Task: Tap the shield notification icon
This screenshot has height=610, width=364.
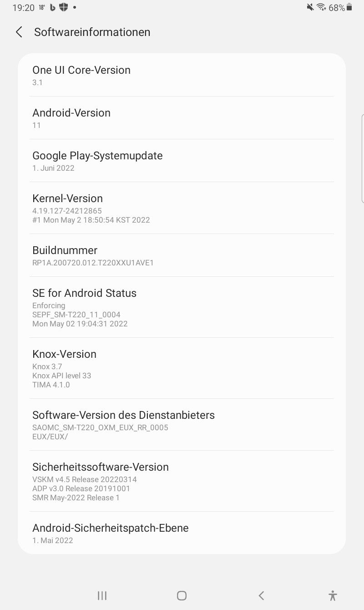Action: coord(64,7)
